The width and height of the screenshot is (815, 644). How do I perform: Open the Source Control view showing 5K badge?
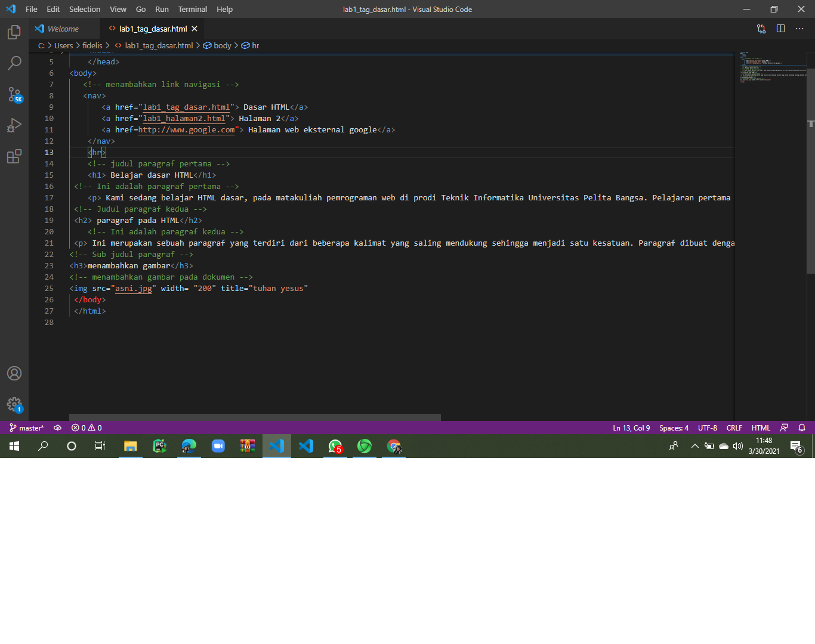(14, 94)
